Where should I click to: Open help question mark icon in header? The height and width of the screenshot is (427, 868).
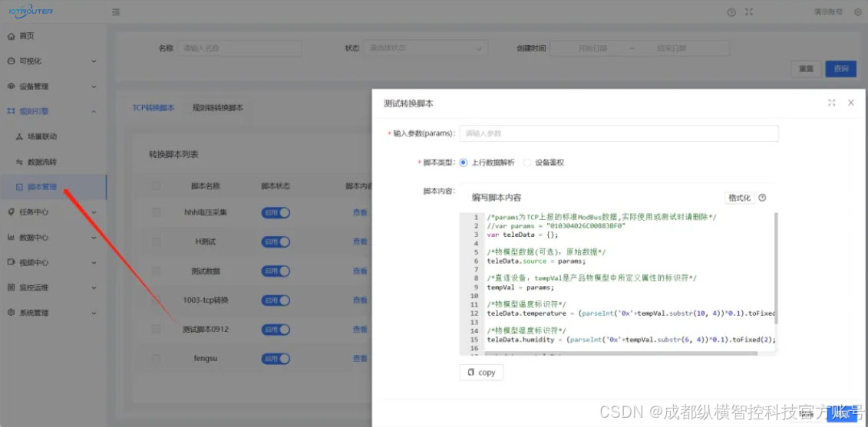click(731, 12)
